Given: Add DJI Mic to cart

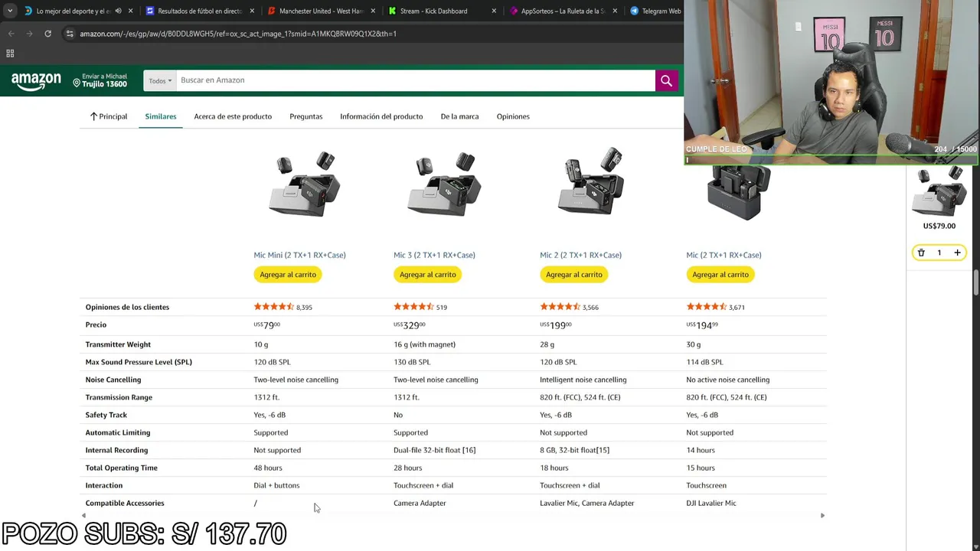Looking at the screenshot, I should point(720,274).
